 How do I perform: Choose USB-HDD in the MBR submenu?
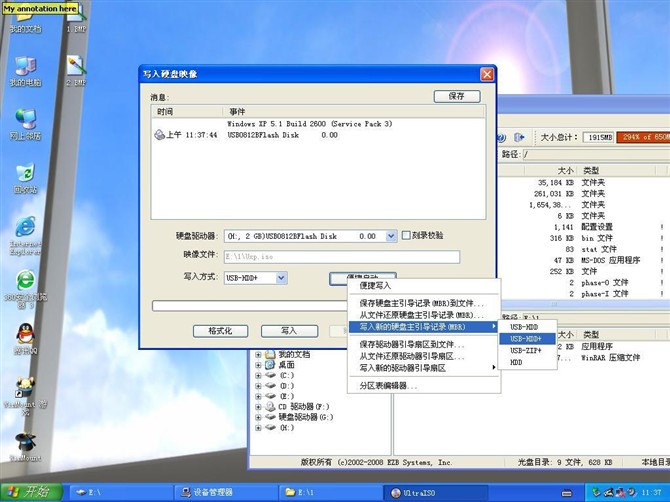(x=523, y=327)
